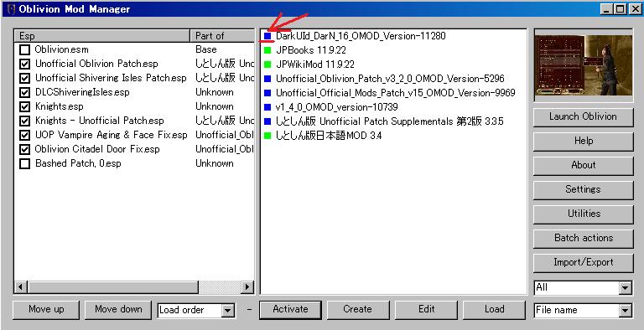The height and width of the screenshot is (330, 644).
Task: Select the Knights.esp row name
Action: point(60,106)
